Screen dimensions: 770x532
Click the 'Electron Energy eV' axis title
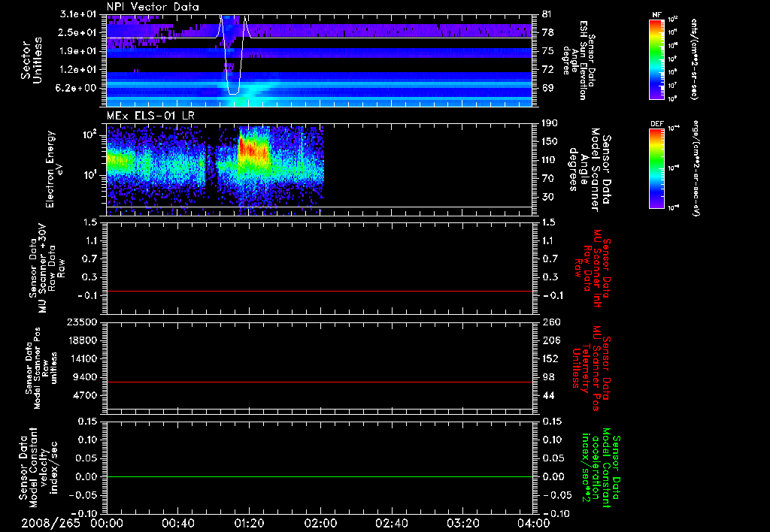click(54, 169)
